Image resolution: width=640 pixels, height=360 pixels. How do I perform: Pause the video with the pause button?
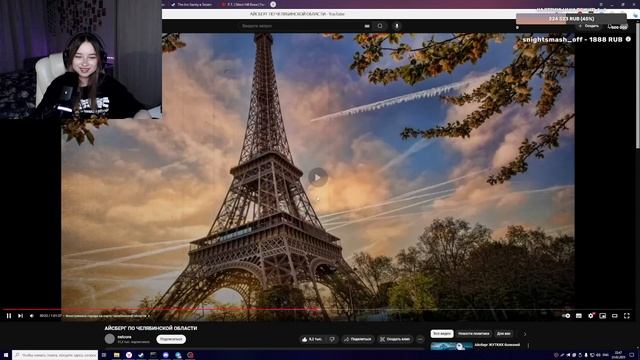[x=9, y=316]
